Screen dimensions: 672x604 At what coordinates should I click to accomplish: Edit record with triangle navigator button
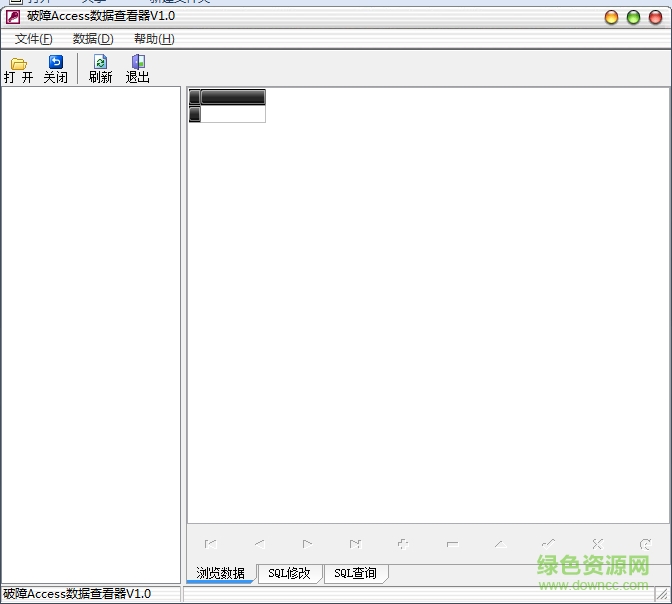point(500,544)
